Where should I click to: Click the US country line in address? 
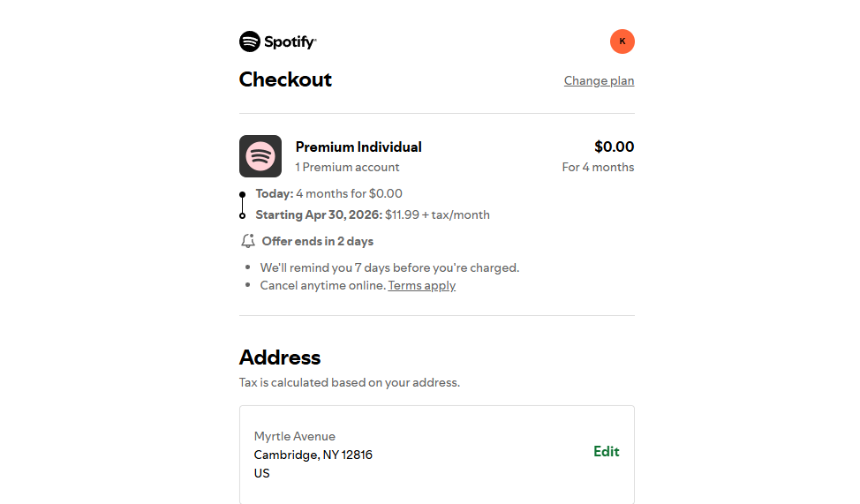point(261,473)
